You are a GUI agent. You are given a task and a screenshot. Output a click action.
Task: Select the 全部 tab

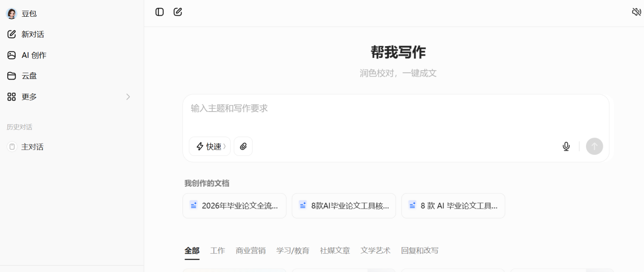click(192, 251)
